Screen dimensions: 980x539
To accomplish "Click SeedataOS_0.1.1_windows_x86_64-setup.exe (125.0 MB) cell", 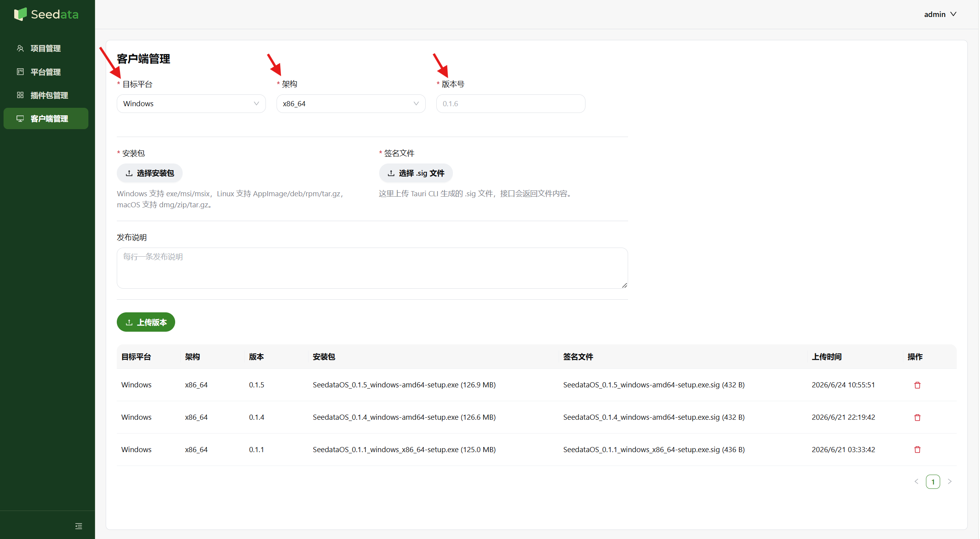I will [404, 449].
